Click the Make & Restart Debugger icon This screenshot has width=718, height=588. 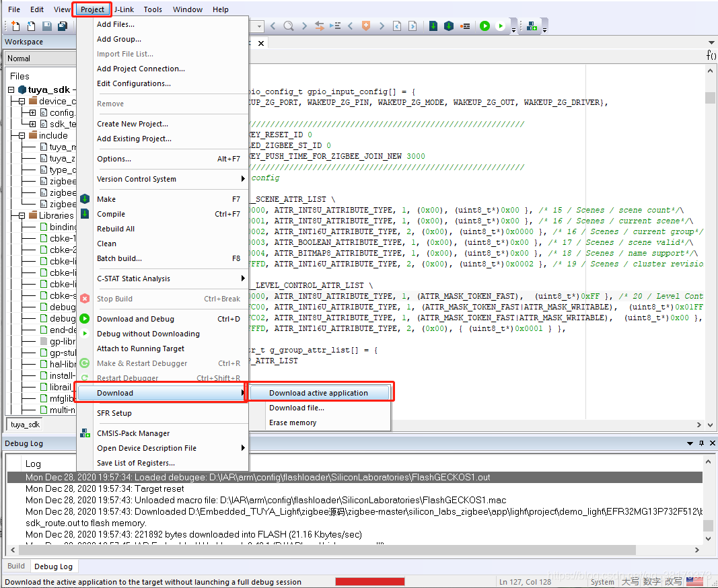(85, 363)
